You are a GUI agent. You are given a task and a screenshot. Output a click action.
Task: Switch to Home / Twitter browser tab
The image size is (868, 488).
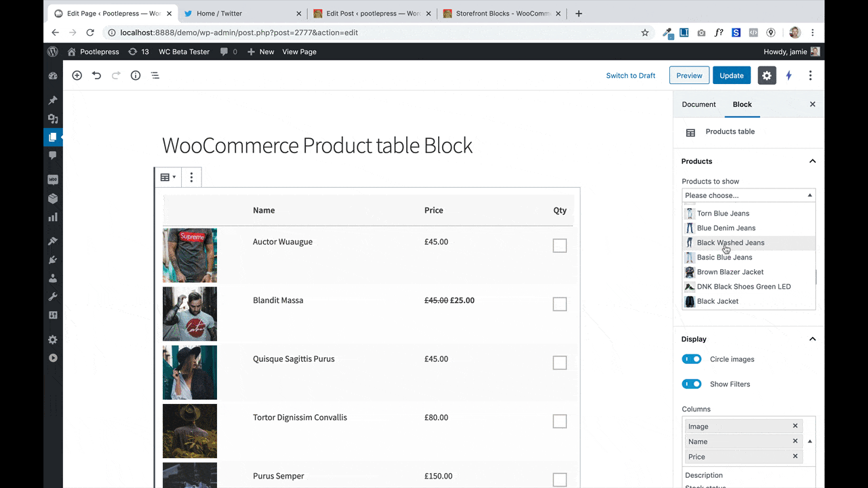243,14
